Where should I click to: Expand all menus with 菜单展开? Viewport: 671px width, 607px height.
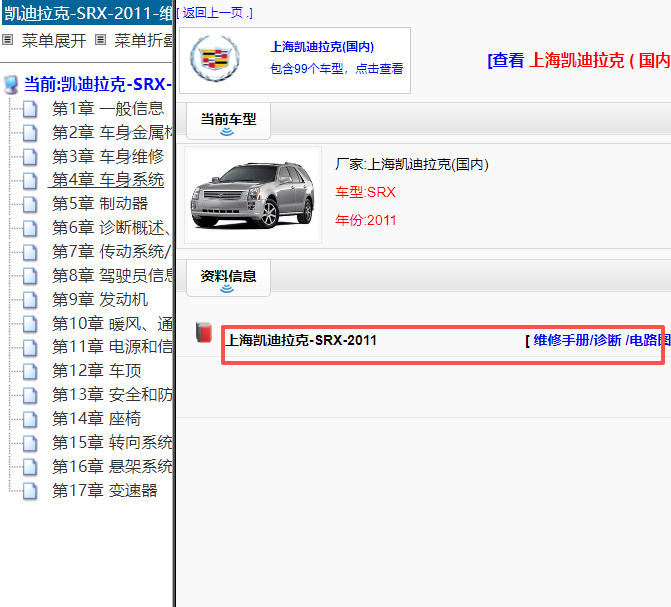click(x=54, y=41)
